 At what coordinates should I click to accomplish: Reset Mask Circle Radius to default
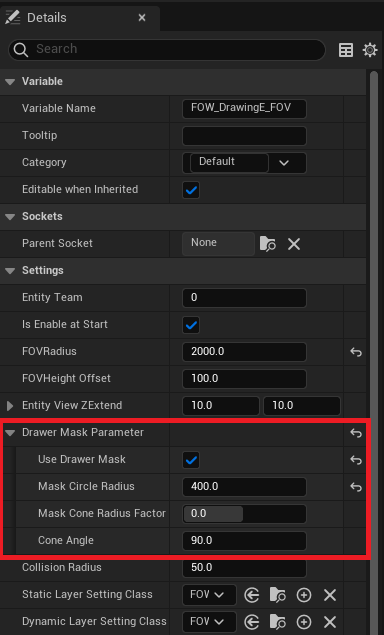[356, 487]
